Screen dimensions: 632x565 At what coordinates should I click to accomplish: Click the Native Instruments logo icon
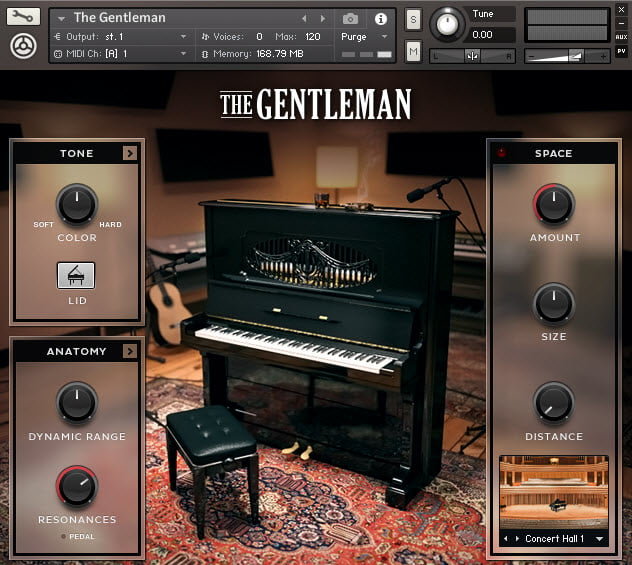[x=23, y=46]
